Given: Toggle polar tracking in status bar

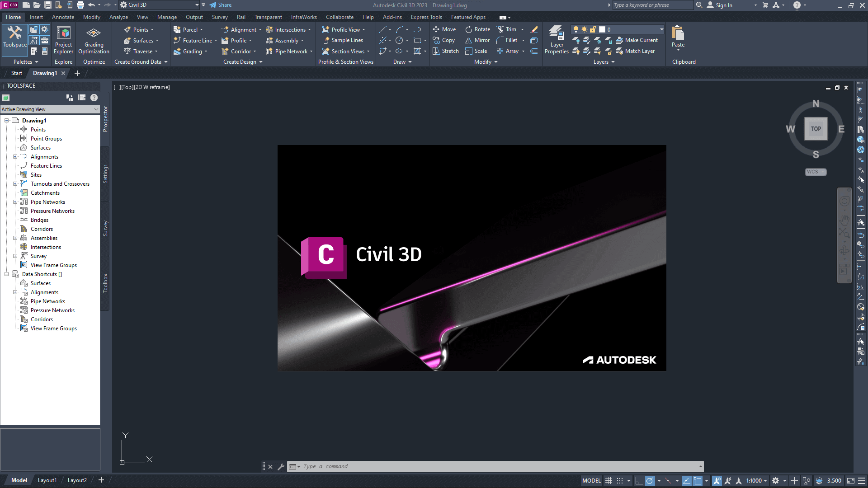Looking at the screenshot, I should click(650, 481).
